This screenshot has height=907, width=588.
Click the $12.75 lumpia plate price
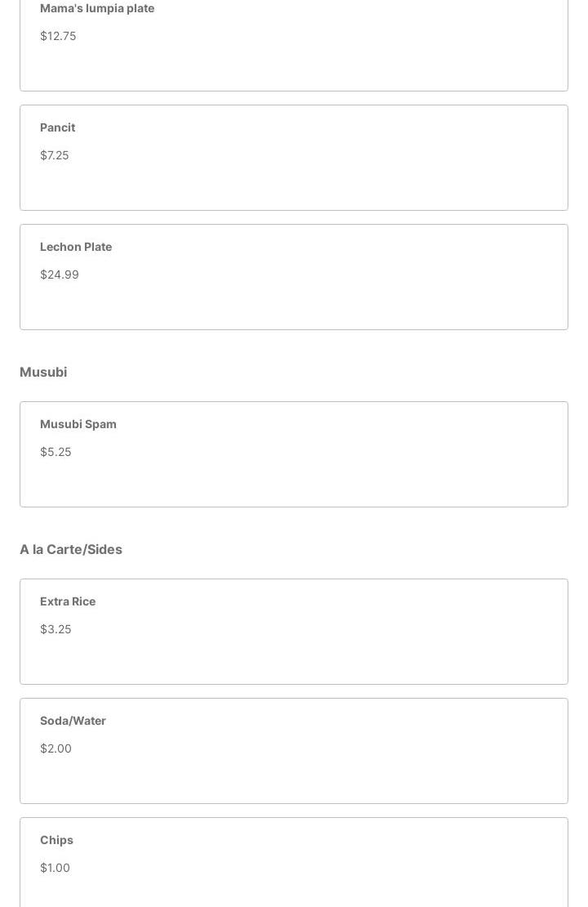click(58, 36)
